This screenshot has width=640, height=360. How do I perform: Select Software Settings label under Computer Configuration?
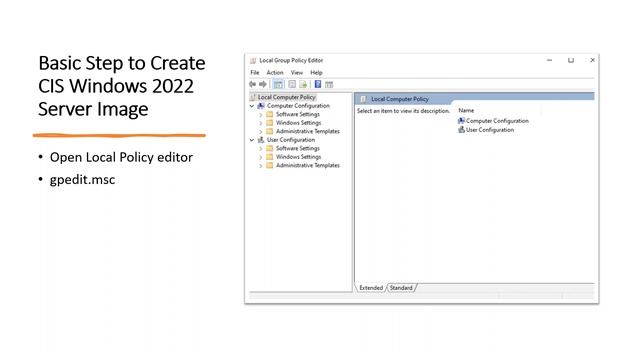pyautogui.click(x=298, y=114)
